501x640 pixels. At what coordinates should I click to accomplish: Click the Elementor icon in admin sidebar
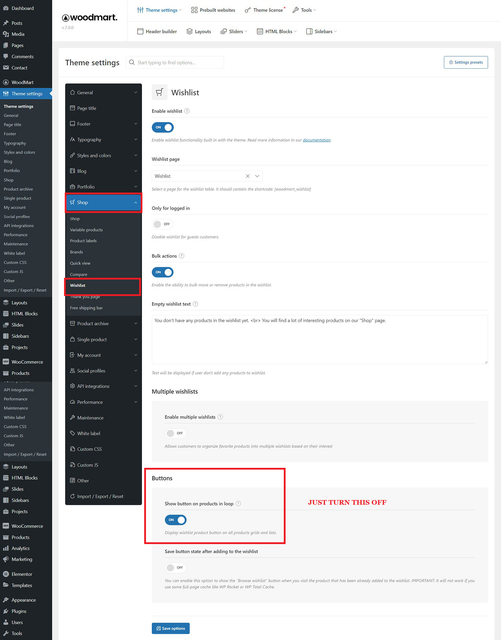click(x=6, y=574)
